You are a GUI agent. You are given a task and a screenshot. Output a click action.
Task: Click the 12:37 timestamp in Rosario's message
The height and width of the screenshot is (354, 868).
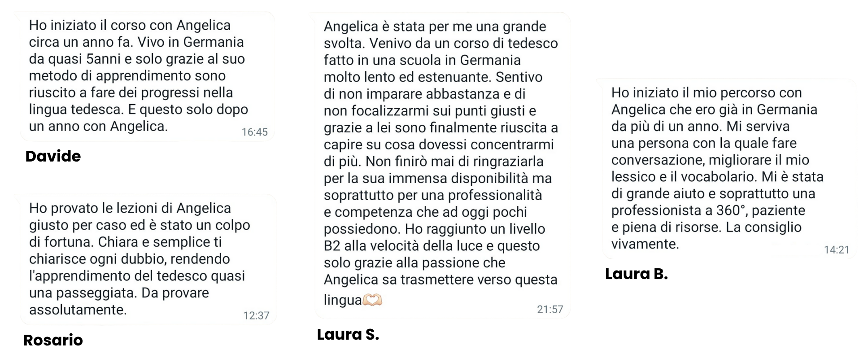point(256,315)
